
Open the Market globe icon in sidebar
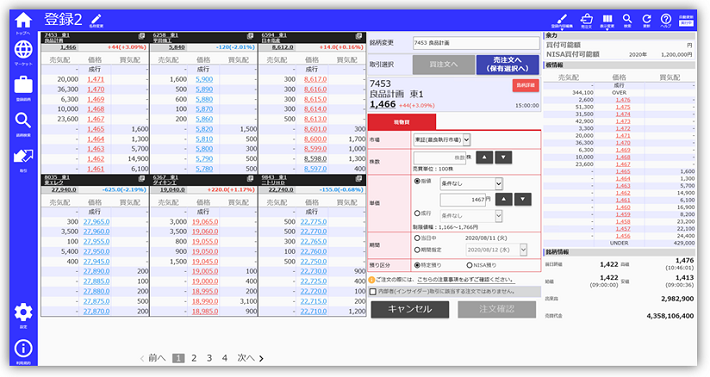[x=23, y=50]
